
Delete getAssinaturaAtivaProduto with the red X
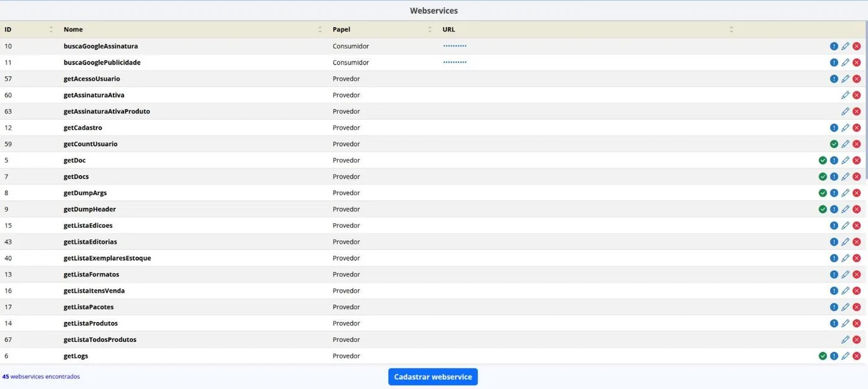coord(857,112)
